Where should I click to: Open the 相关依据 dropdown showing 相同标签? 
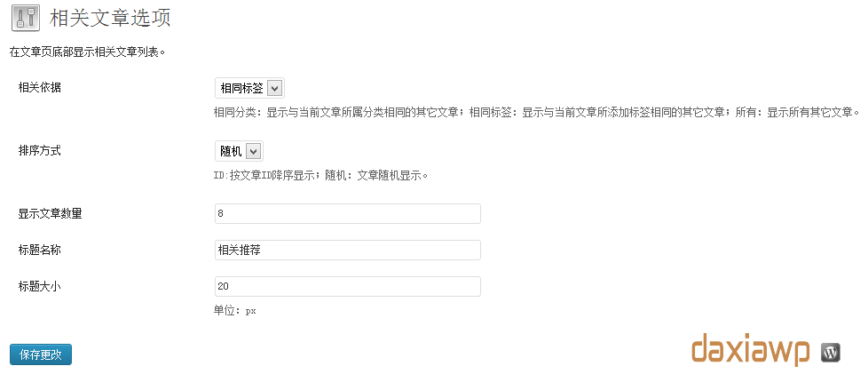pyautogui.click(x=249, y=88)
